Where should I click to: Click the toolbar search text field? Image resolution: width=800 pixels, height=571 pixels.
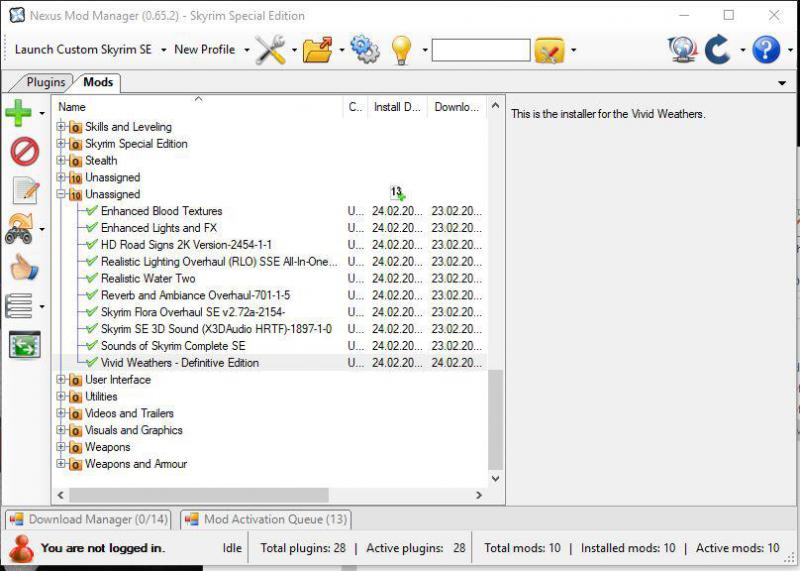tap(480, 50)
